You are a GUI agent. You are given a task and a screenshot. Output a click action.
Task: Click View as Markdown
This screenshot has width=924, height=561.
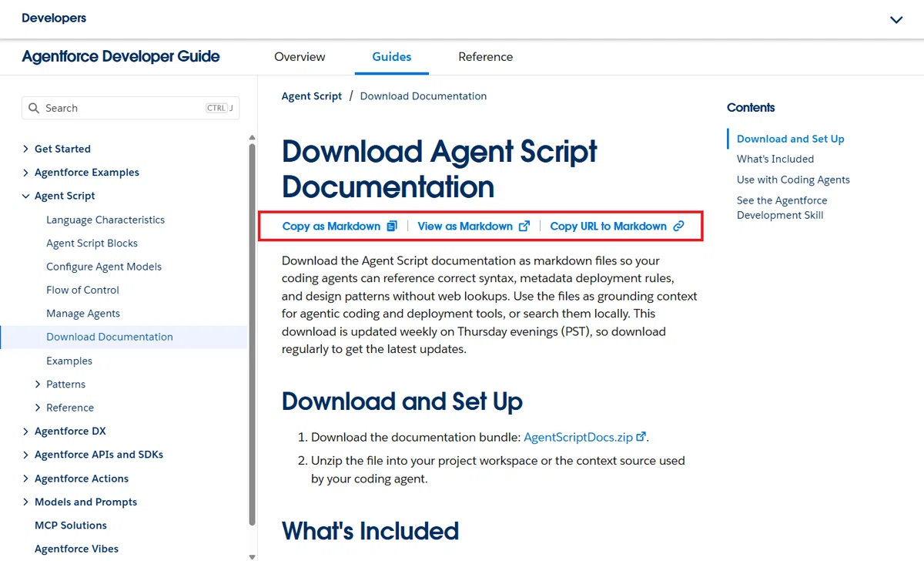click(x=465, y=227)
